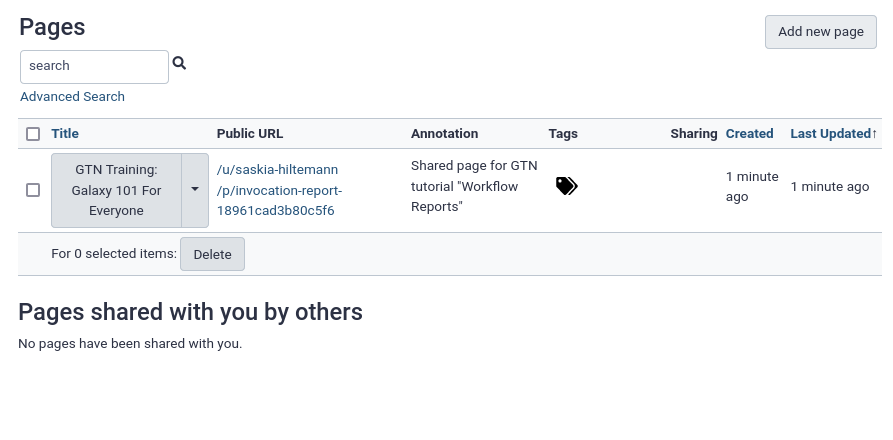Open the Advanced Search link

72,97
